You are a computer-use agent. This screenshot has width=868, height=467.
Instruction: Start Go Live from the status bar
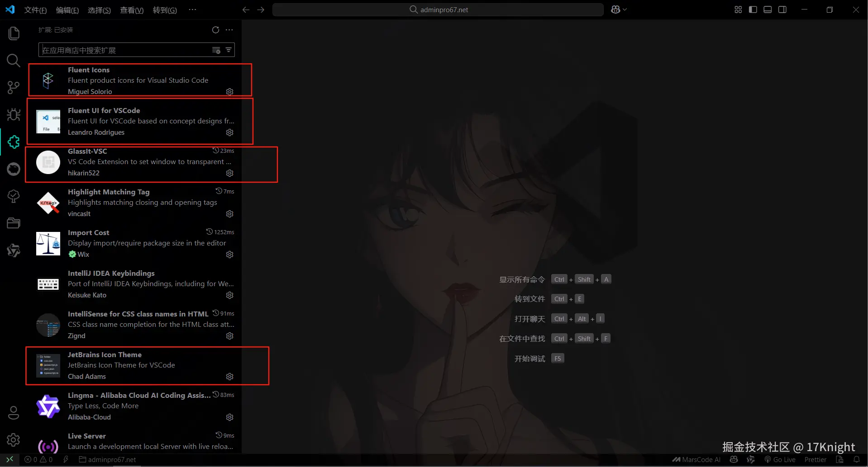click(780, 459)
